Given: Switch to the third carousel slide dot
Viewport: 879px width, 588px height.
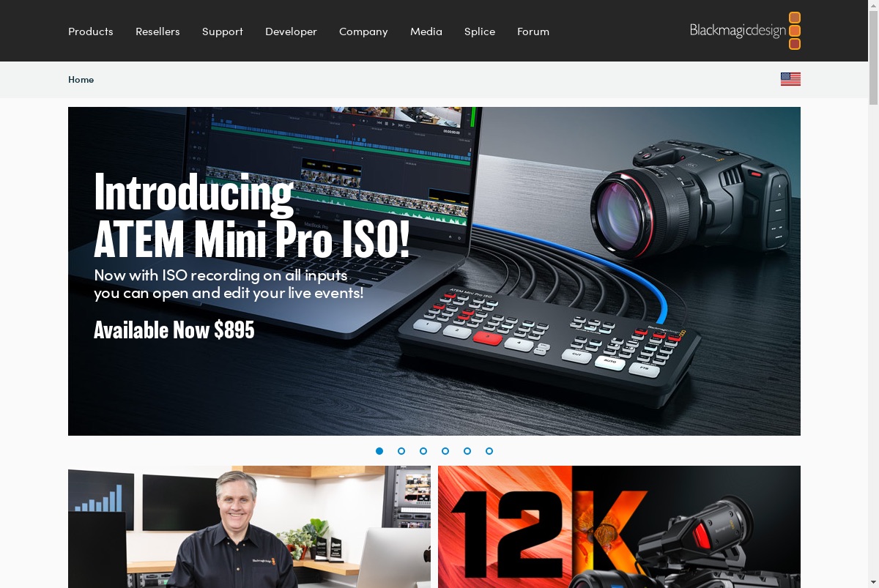Looking at the screenshot, I should click(423, 451).
